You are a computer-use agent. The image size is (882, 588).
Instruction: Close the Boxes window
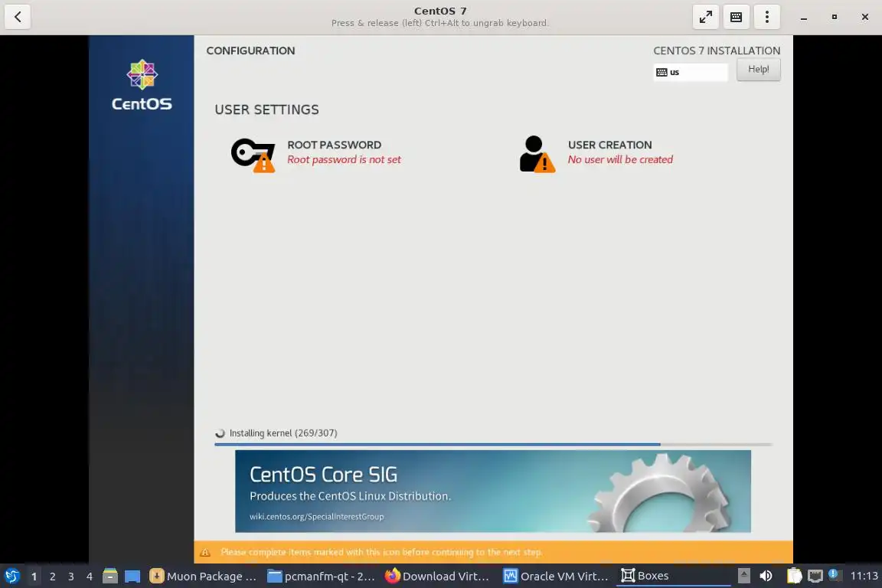click(x=865, y=17)
